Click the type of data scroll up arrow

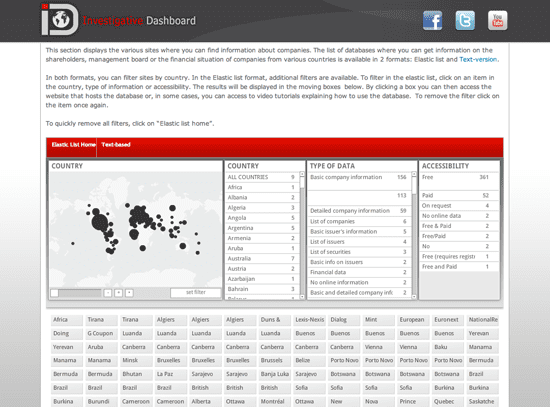(414, 174)
